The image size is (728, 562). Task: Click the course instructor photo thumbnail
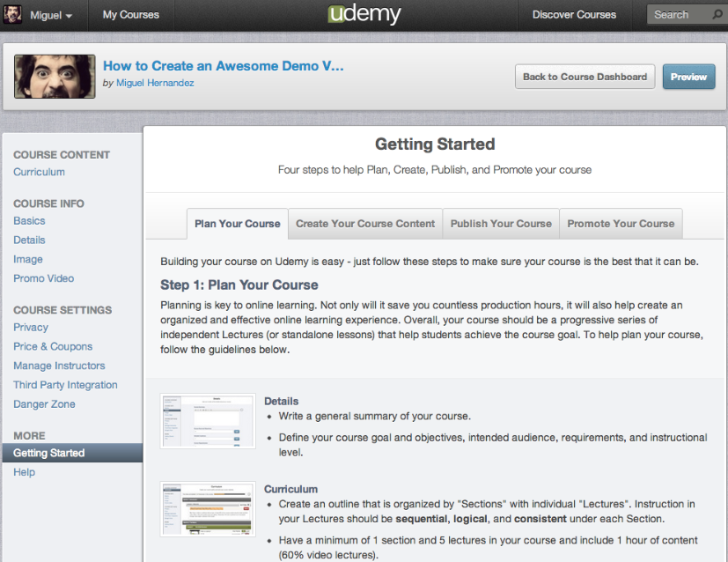[x=55, y=77]
